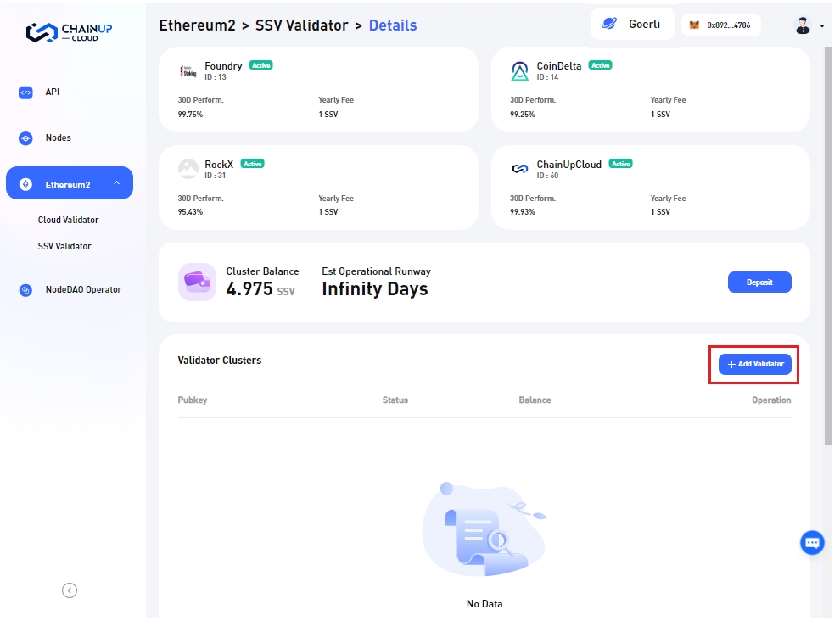Collapse the sidebar with the arrow icon
840x632 pixels.
coord(70,590)
